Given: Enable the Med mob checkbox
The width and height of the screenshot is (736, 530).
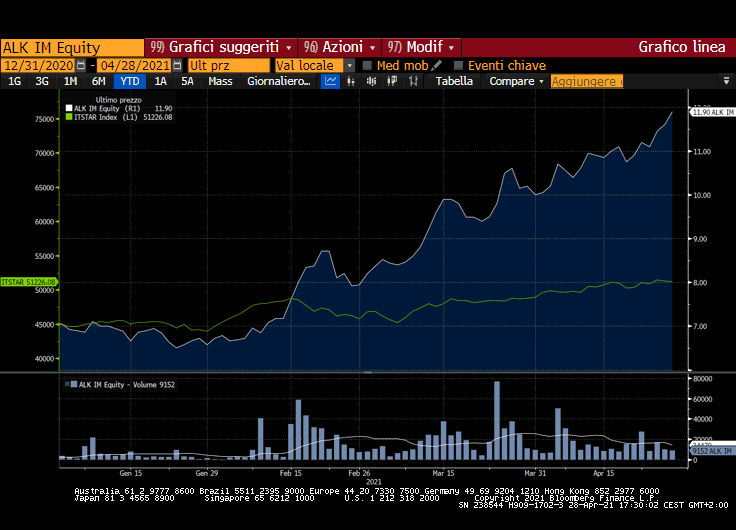Looking at the screenshot, I should tap(367, 65).
